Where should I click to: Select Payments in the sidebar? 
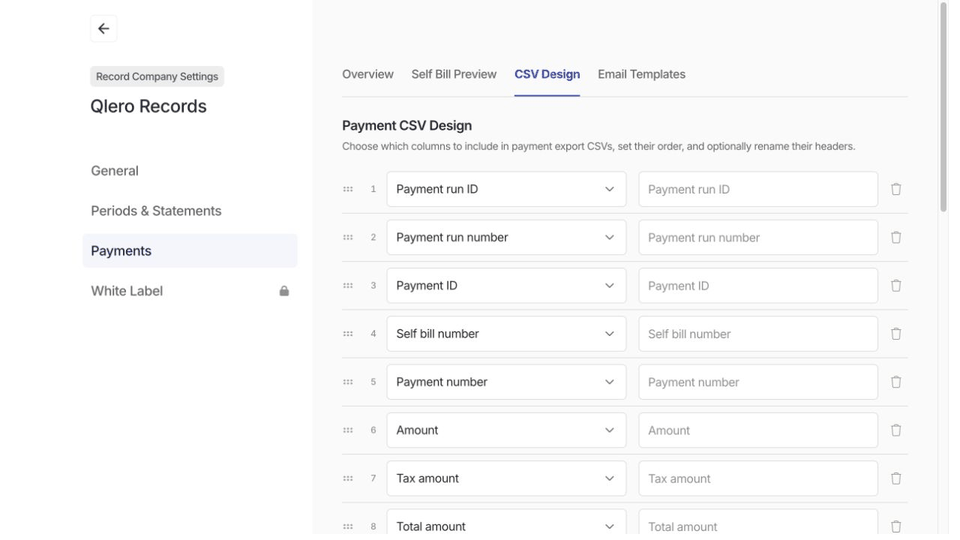pyautogui.click(x=190, y=251)
